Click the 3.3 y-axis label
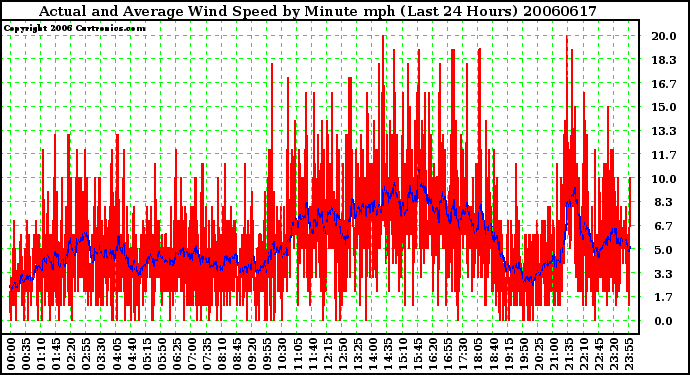This screenshot has width=690, height=375. [664, 274]
